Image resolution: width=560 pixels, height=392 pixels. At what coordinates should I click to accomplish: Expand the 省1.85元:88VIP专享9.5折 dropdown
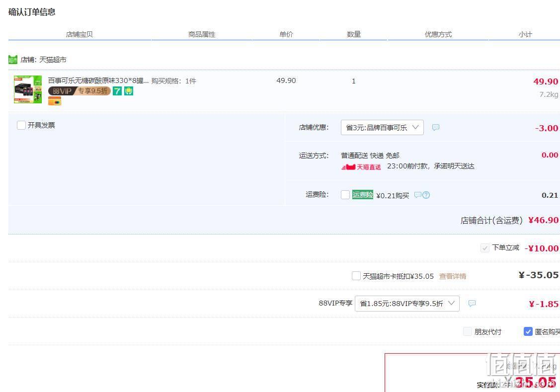coord(407,304)
